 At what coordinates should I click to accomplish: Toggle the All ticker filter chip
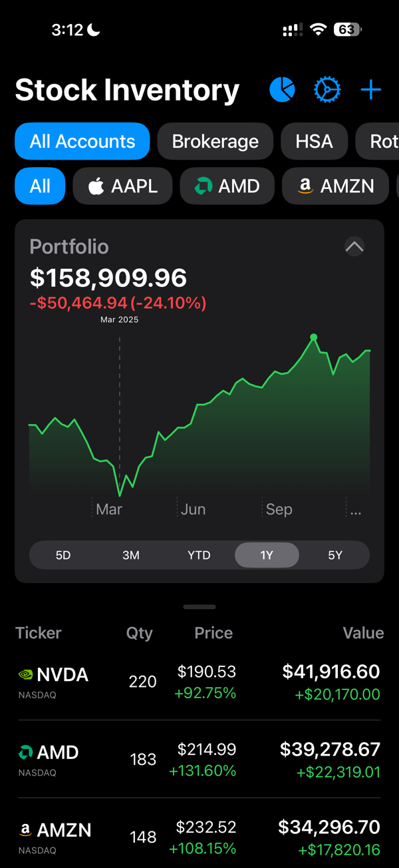pos(40,186)
